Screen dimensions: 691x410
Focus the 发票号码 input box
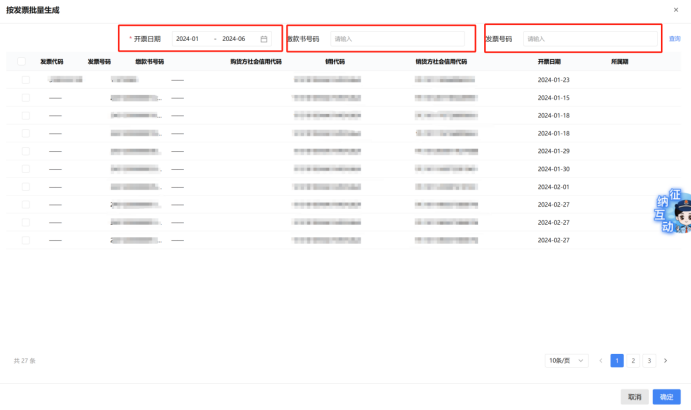pos(590,39)
